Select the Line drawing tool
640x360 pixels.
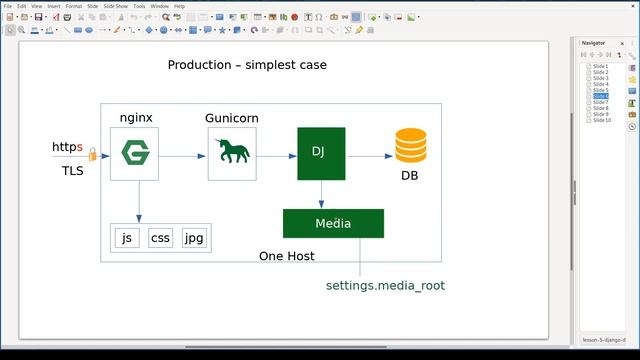(67, 30)
